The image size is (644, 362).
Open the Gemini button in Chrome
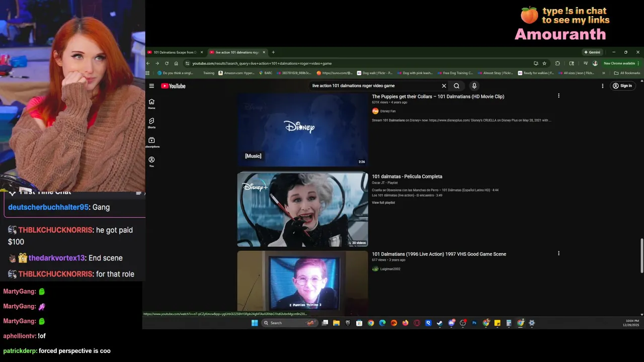[592, 52]
